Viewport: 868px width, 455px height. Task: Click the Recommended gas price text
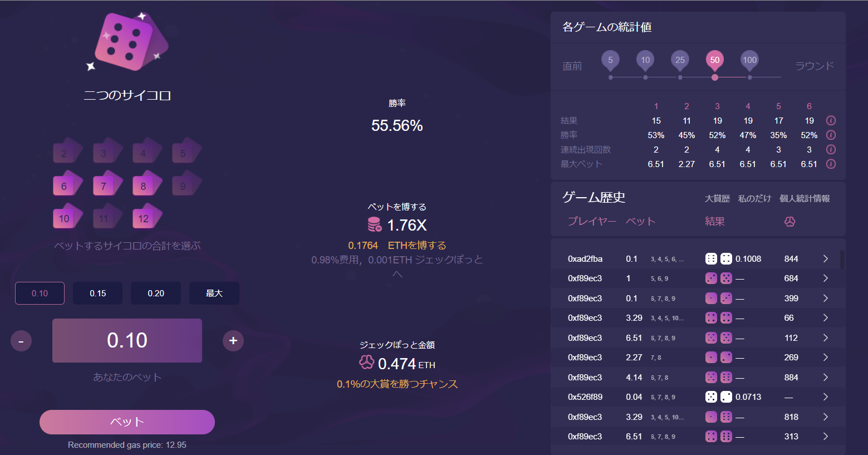click(127, 445)
